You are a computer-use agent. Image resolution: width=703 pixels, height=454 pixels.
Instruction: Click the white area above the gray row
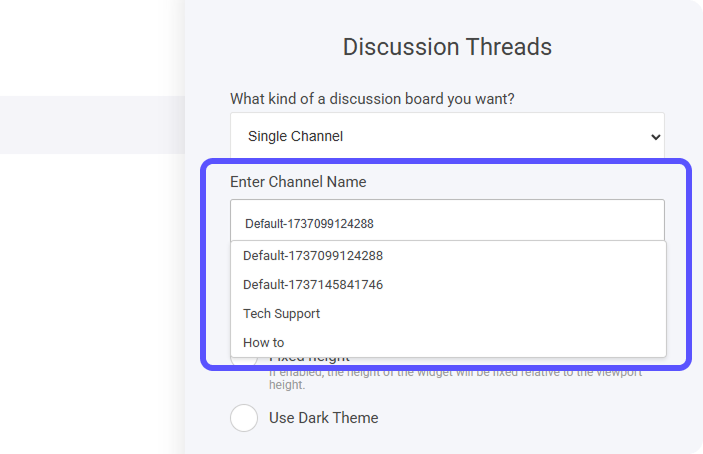coord(92,48)
